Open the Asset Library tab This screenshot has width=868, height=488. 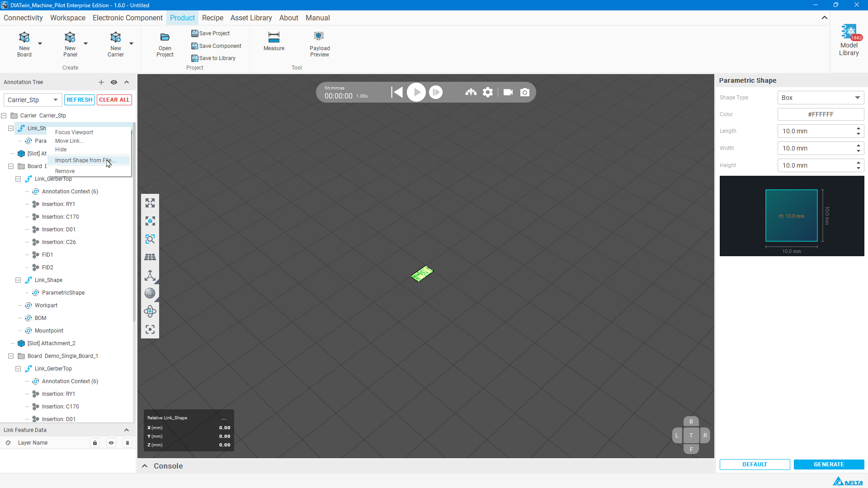pyautogui.click(x=251, y=18)
